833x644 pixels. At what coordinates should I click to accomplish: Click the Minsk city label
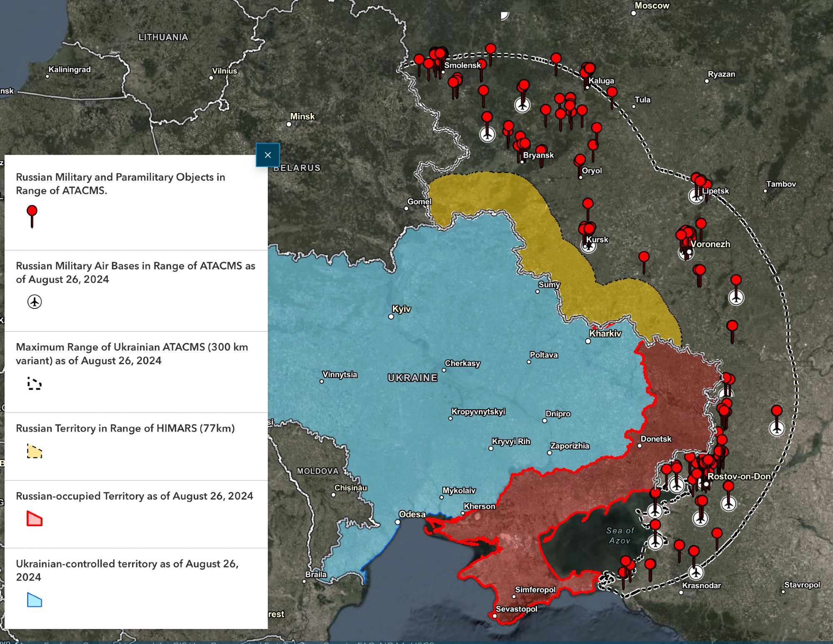click(x=303, y=117)
